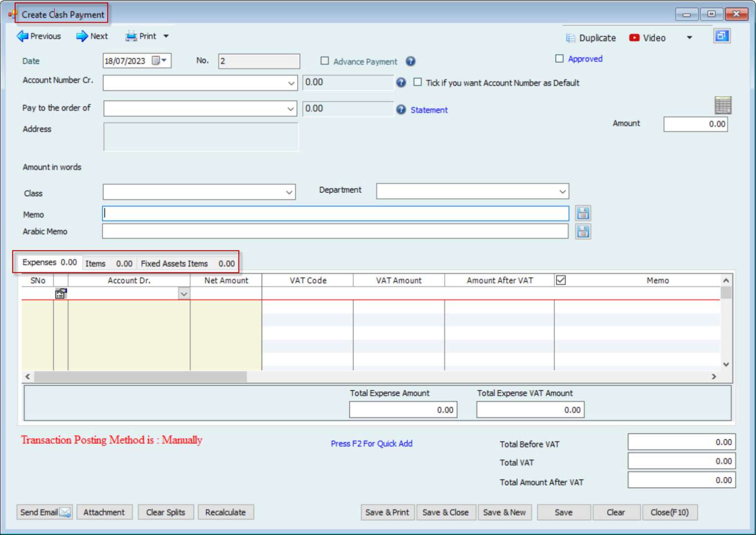The image size is (756, 535).
Task: Go to Previous cash payment record
Action: (x=39, y=36)
